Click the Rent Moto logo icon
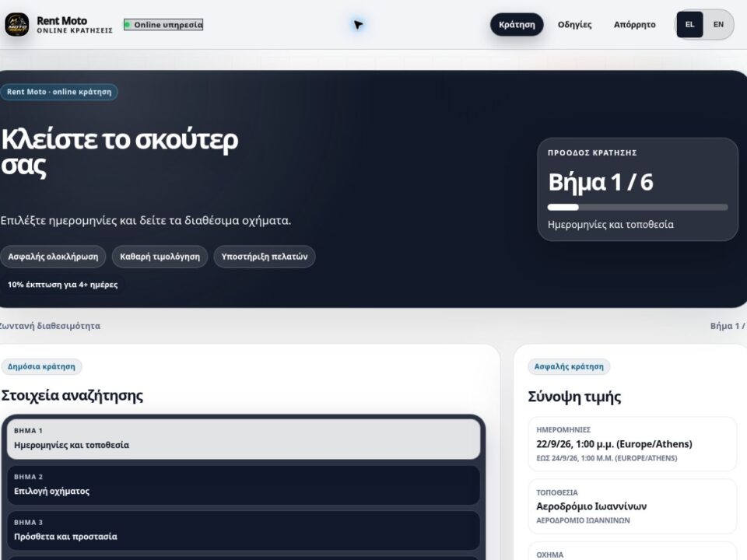 [x=16, y=24]
